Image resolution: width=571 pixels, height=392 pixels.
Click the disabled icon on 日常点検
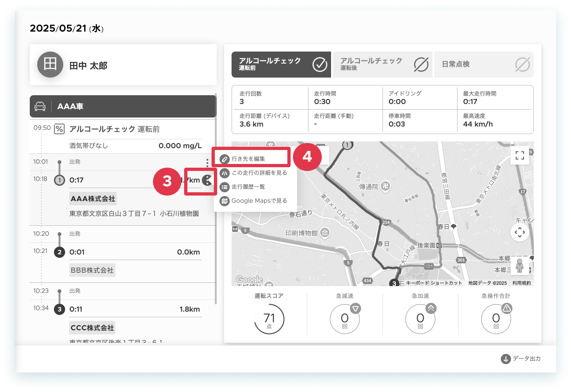[x=523, y=65]
